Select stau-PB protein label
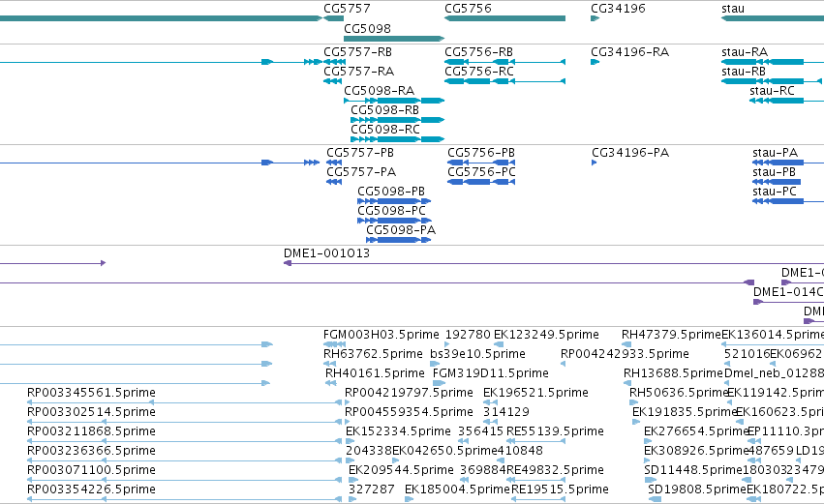824x504 pixels. tap(774, 172)
